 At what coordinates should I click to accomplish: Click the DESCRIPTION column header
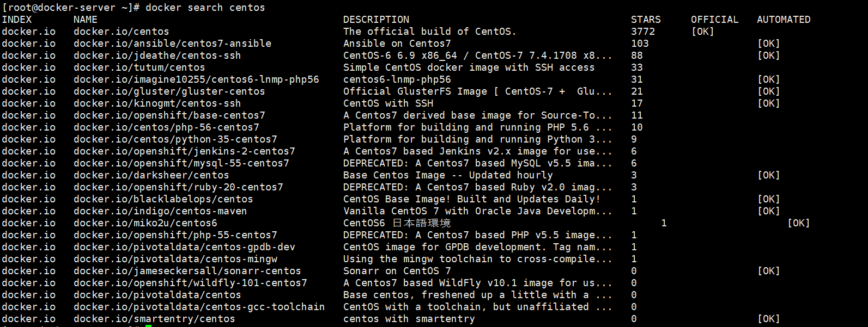pyautogui.click(x=376, y=20)
